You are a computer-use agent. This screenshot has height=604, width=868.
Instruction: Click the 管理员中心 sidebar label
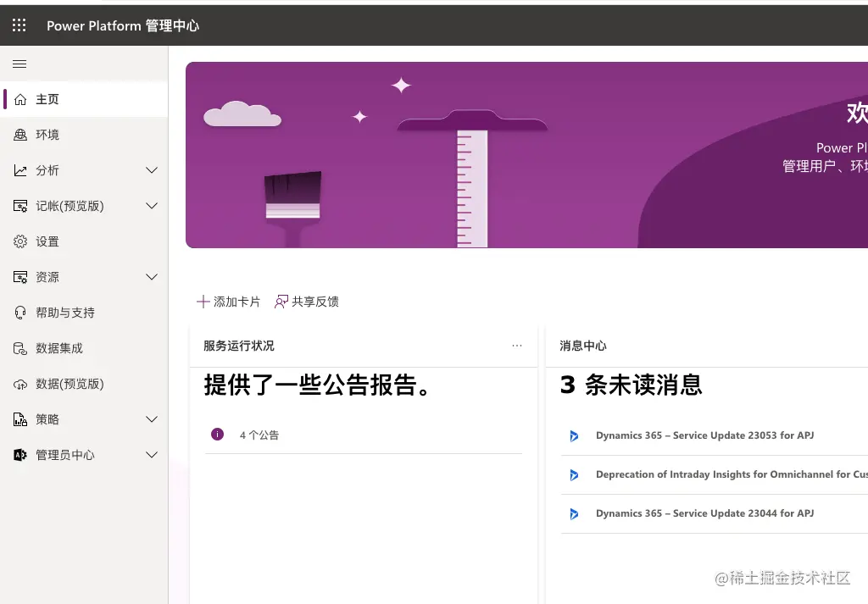(65, 455)
